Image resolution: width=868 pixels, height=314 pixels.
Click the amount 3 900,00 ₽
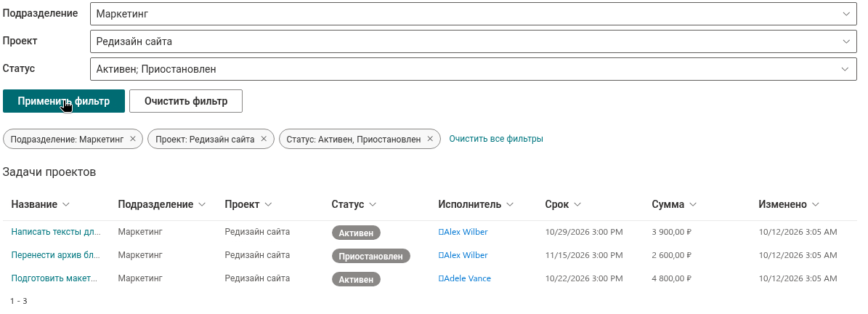672,232
